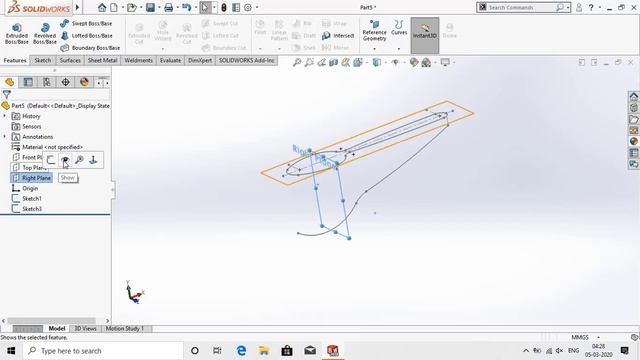Click Zoom to Area in view toolbar
Image resolution: width=640 pixels, height=360 pixels.
pyautogui.click(x=309, y=62)
